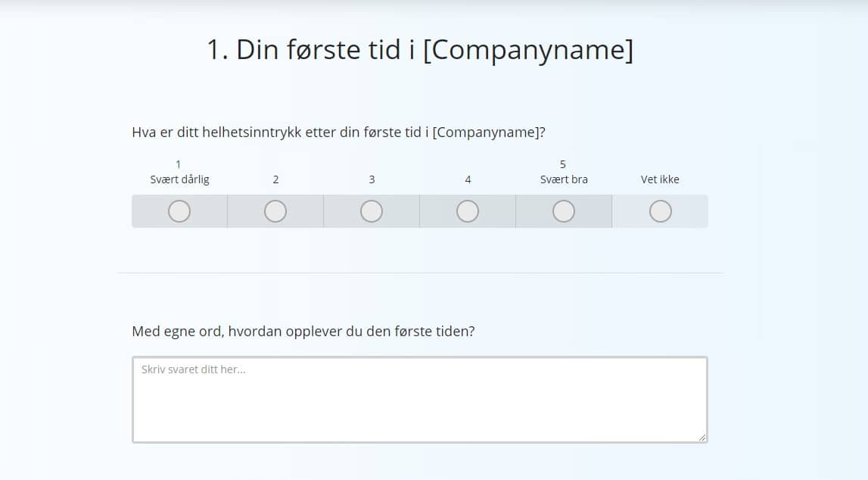Select the "Svært dårlig" rating radio button
The width and height of the screenshot is (868, 480).
[179, 211]
